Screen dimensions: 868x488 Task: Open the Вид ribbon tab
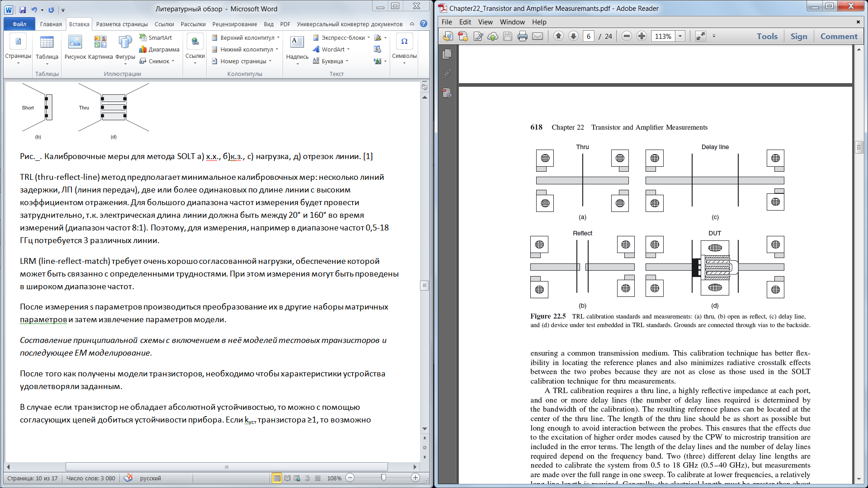tap(269, 24)
